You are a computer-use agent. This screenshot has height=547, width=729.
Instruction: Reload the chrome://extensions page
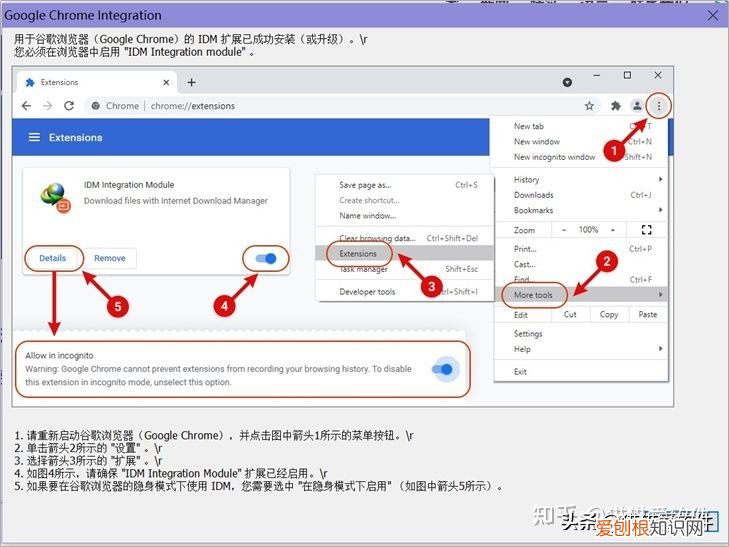[x=69, y=106]
